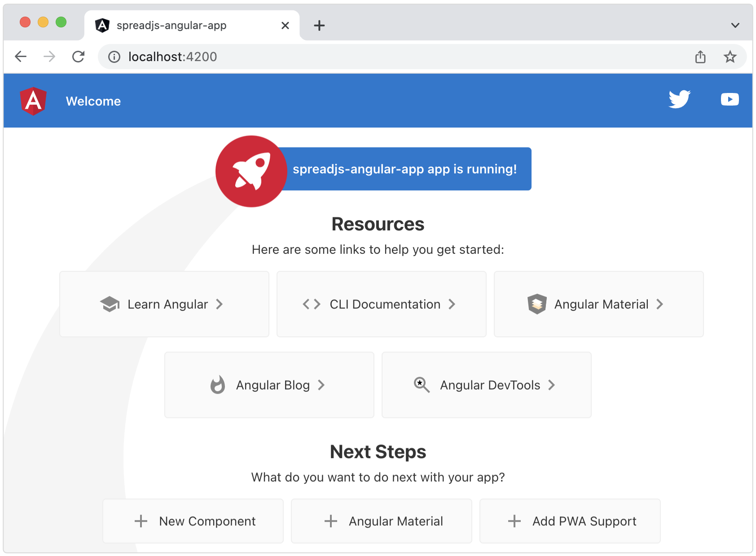Click 'Here are some links' text

pyautogui.click(x=378, y=249)
